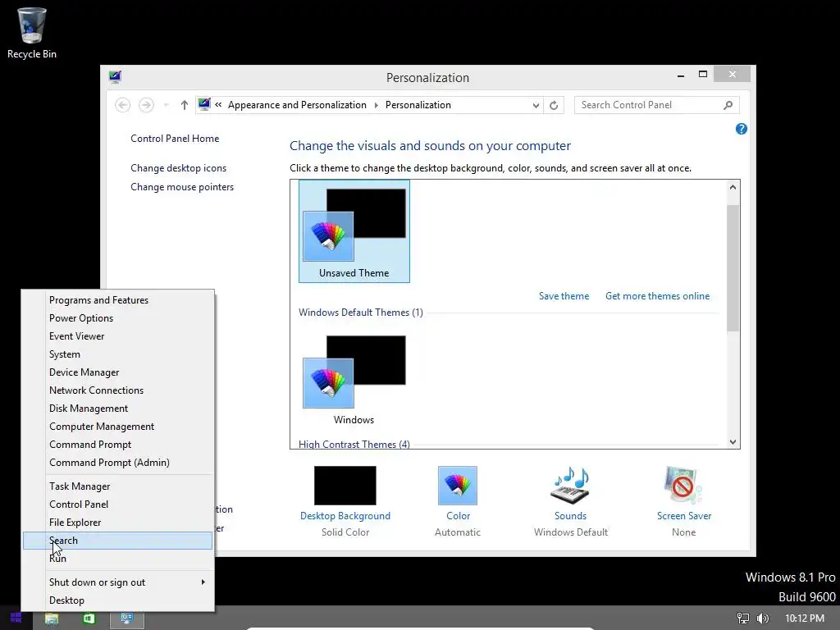Viewport: 840px width, 630px height.
Task: Click the clock showing 10:12 PM
Action: (805, 619)
